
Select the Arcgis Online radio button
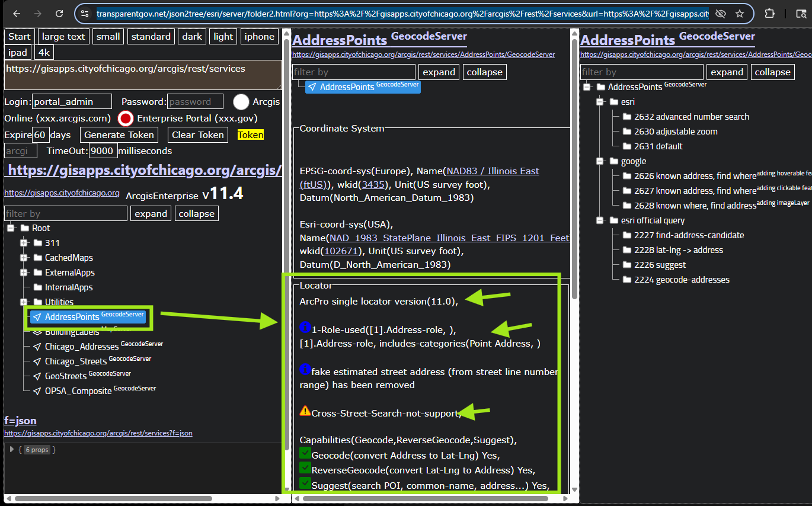click(241, 102)
